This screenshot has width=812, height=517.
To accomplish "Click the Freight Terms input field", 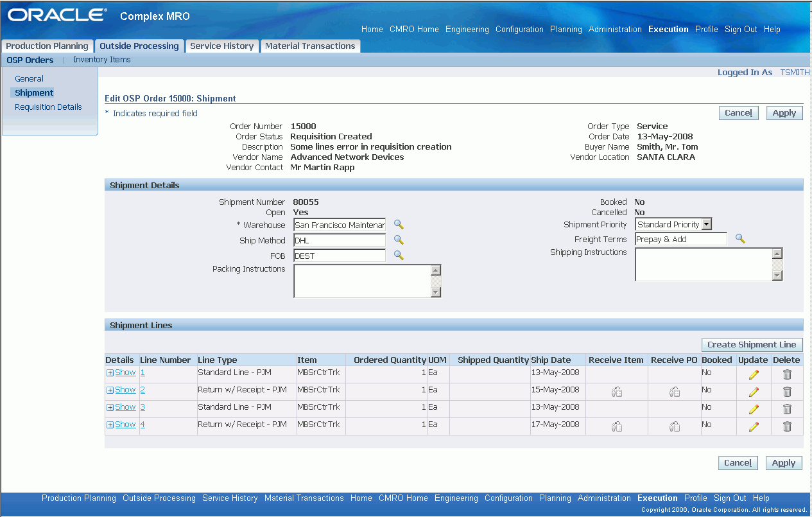I will coord(681,239).
